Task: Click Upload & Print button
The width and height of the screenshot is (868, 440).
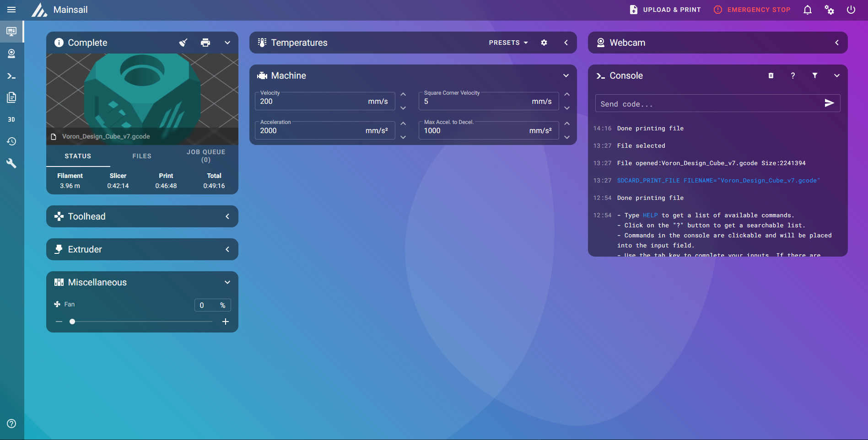Action: [665, 10]
